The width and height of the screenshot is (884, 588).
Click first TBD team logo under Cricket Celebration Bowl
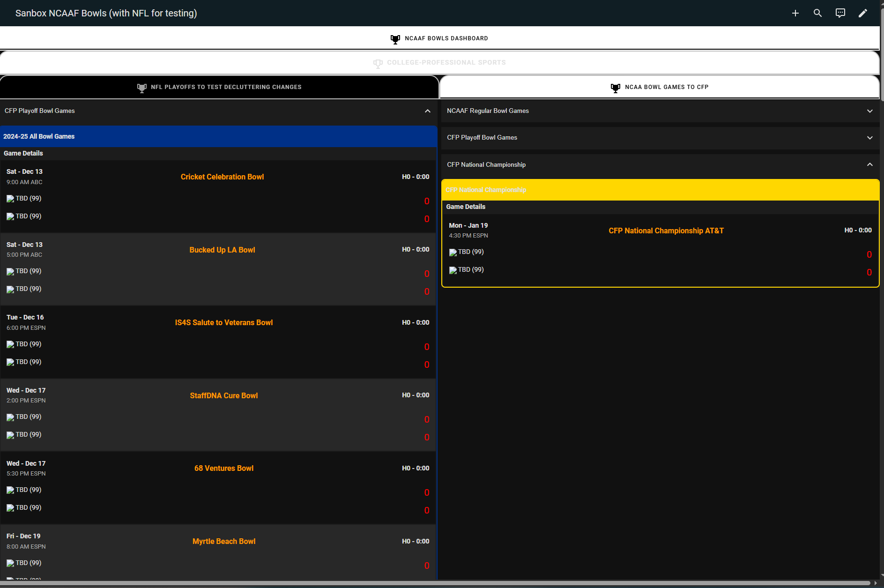(10, 199)
